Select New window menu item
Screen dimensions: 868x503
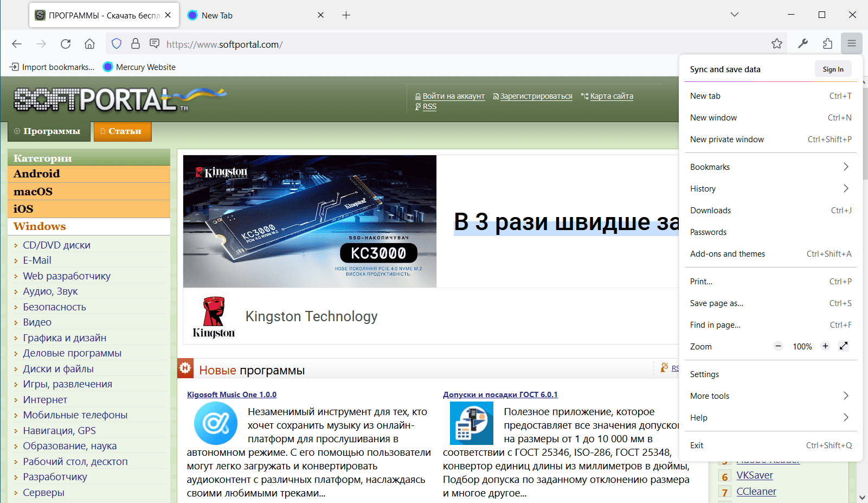point(770,118)
